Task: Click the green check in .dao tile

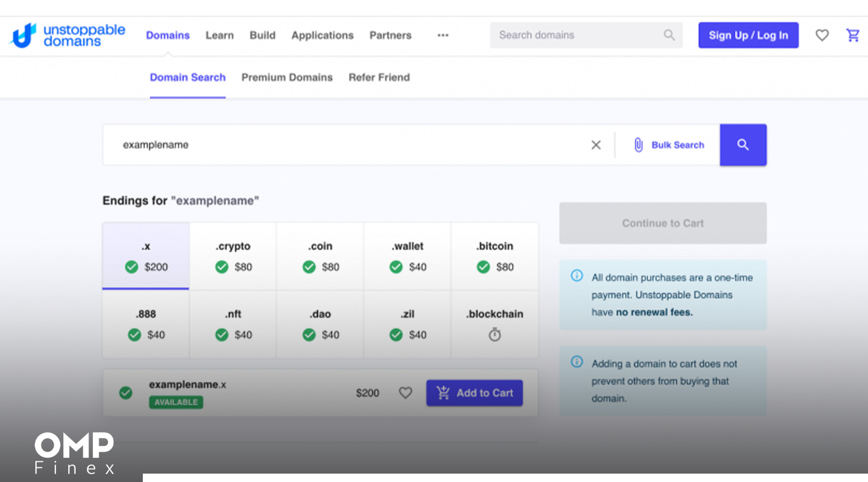Action: [309, 335]
